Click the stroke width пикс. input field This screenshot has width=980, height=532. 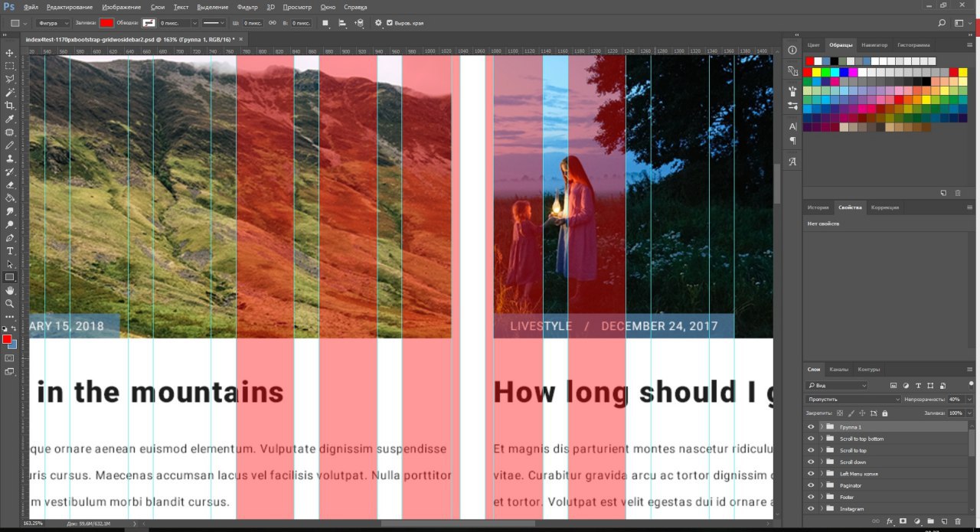click(176, 23)
